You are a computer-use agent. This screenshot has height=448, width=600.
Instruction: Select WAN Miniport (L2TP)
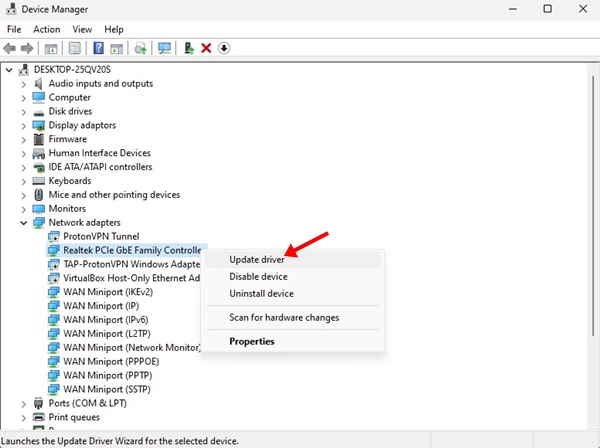click(107, 334)
